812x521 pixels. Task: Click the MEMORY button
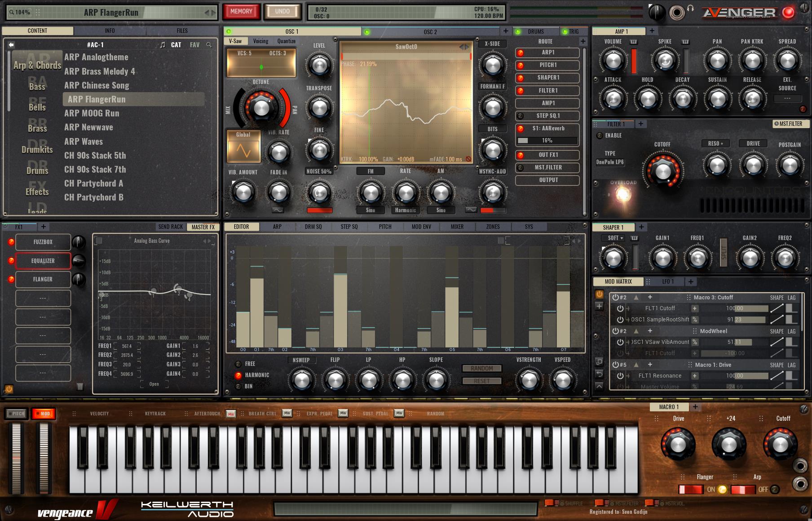(x=241, y=11)
